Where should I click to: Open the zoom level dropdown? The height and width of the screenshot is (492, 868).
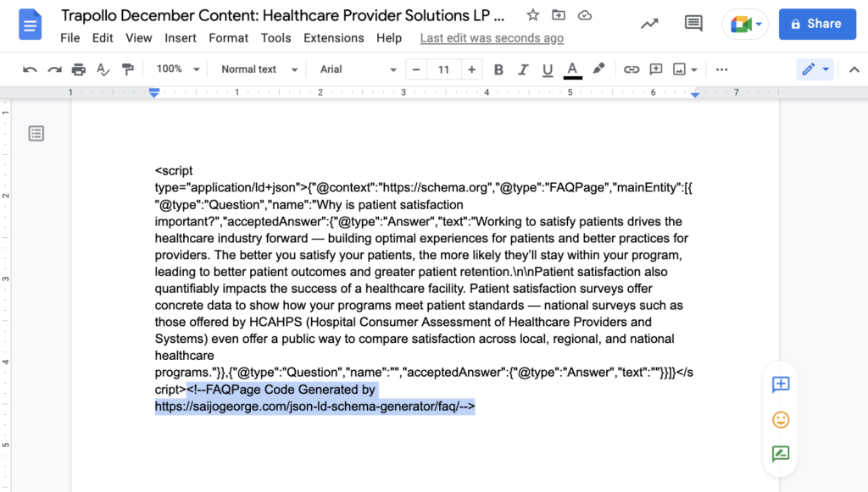(179, 69)
